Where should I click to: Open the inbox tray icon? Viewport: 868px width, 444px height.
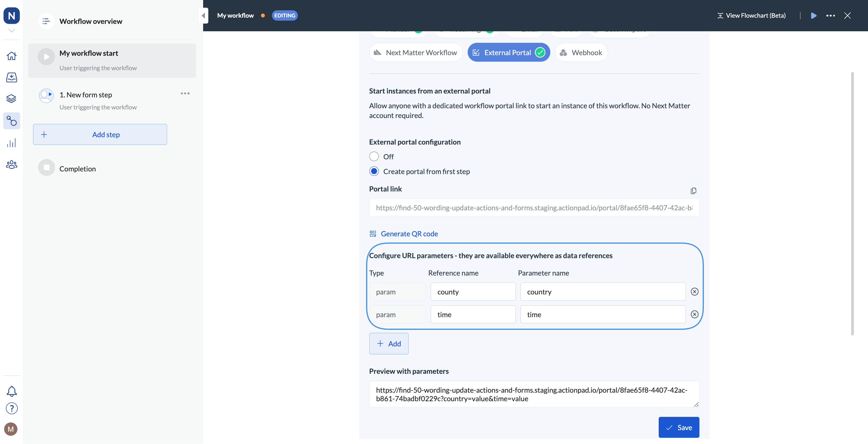click(x=12, y=77)
